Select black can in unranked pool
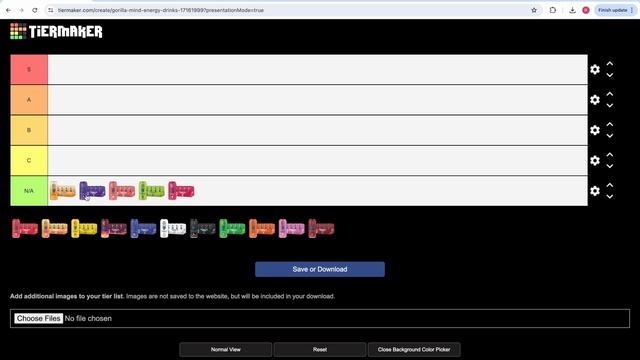 pyautogui.click(x=202, y=228)
